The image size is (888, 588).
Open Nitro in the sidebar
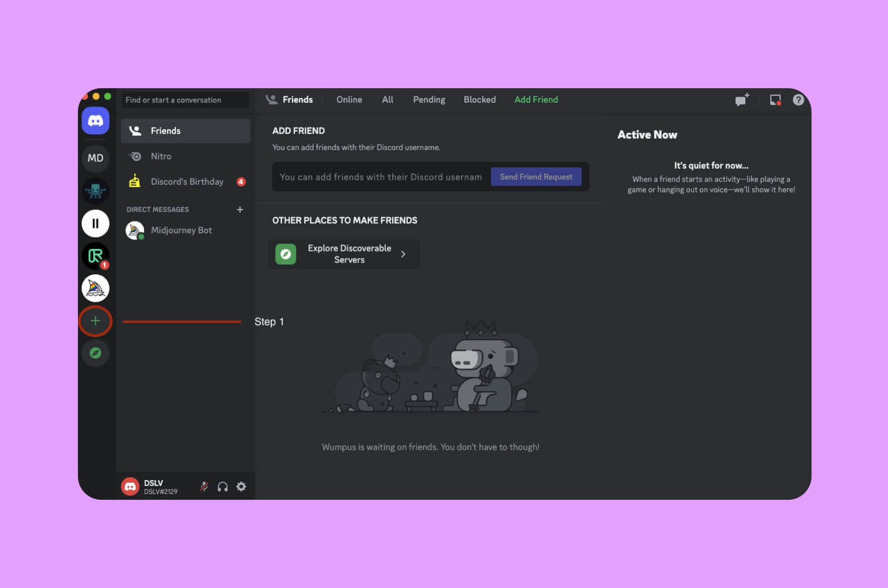[x=186, y=156]
